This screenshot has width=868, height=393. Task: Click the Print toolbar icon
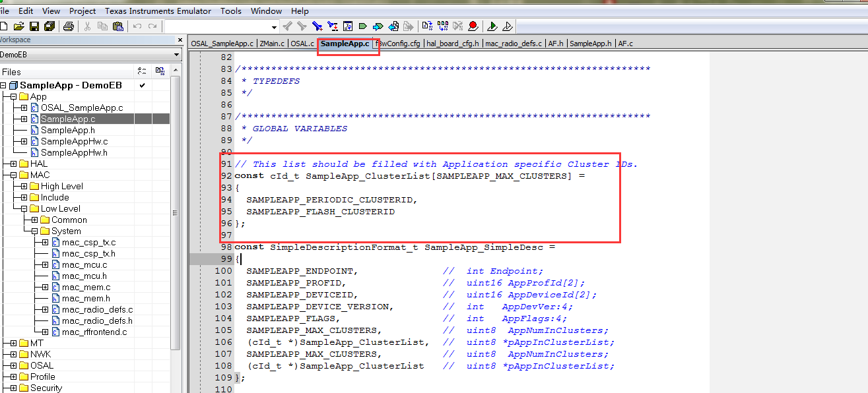pyautogui.click(x=68, y=26)
